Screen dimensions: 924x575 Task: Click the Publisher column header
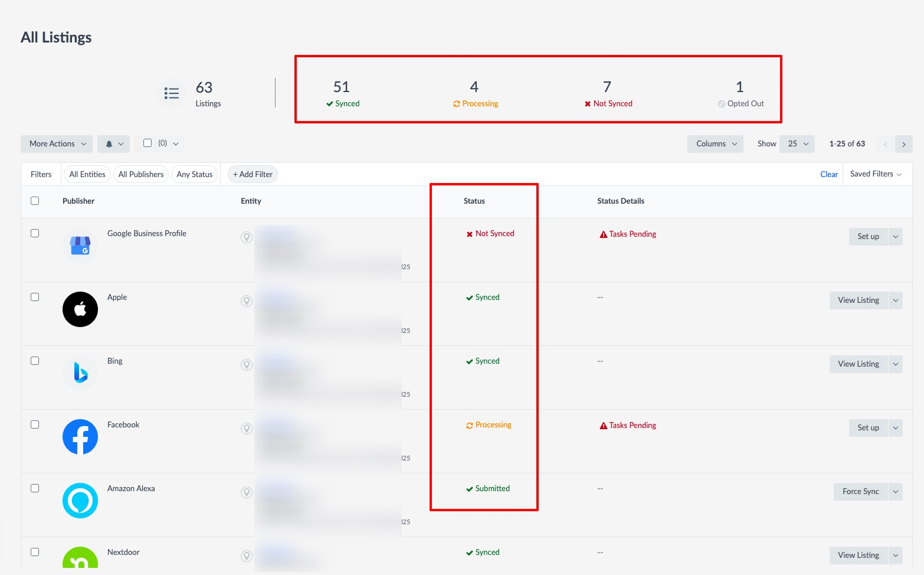pos(78,201)
